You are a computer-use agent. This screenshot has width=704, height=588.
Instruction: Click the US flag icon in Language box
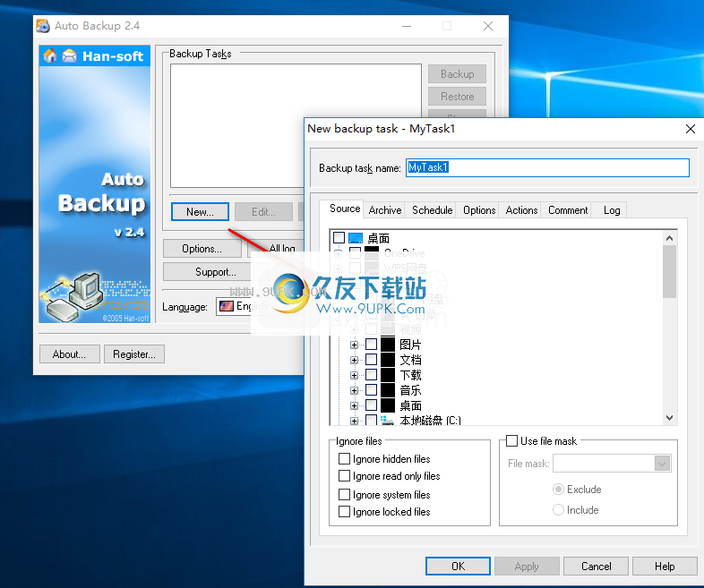(x=227, y=306)
